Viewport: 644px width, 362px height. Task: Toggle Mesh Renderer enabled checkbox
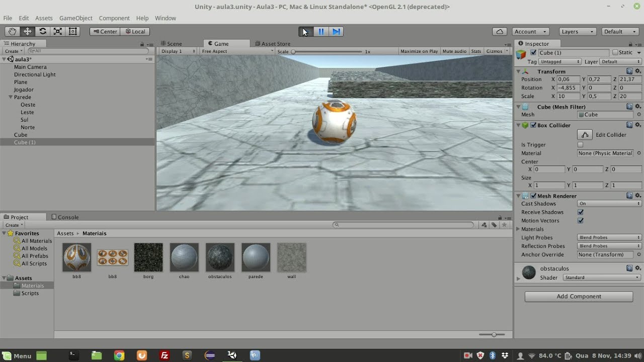[x=533, y=196]
